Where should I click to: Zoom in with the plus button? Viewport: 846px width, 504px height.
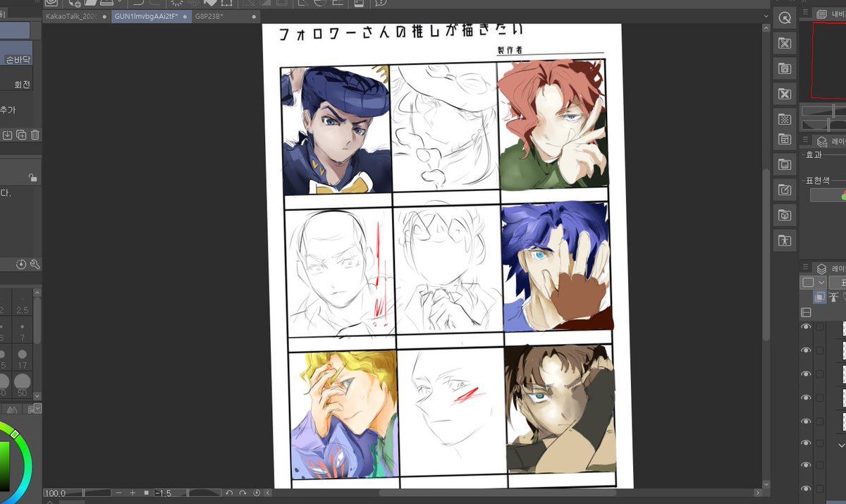click(x=132, y=493)
